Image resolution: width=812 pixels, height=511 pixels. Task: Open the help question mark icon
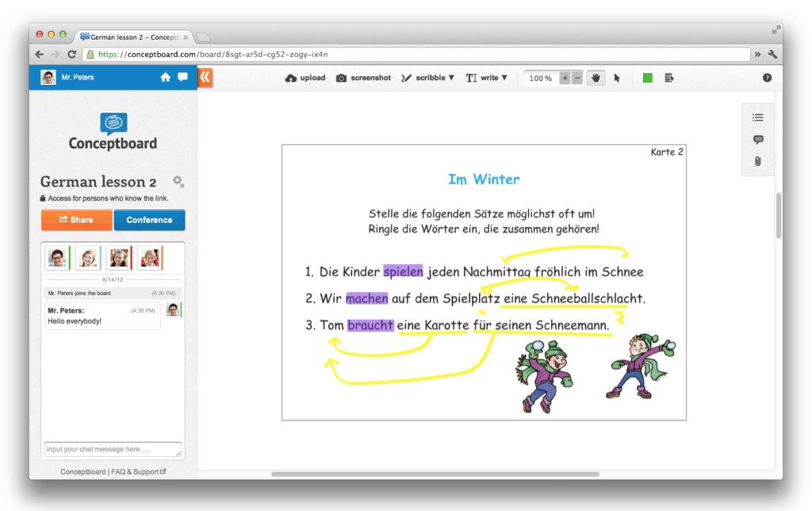(767, 78)
